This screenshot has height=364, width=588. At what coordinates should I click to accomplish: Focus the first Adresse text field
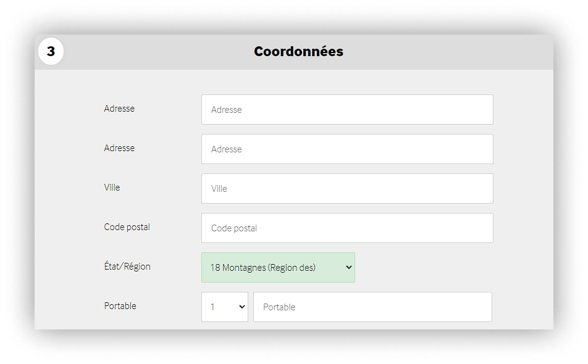pyautogui.click(x=346, y=109)
